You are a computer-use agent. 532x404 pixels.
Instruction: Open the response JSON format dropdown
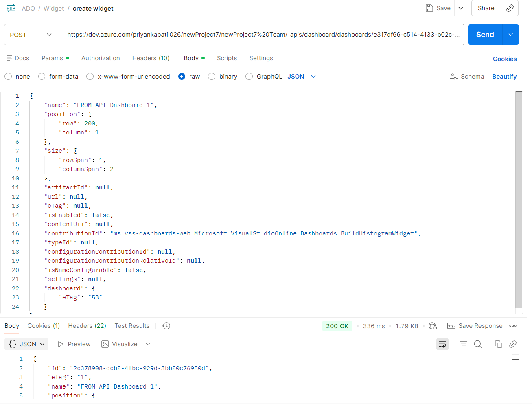coord(26,344)
